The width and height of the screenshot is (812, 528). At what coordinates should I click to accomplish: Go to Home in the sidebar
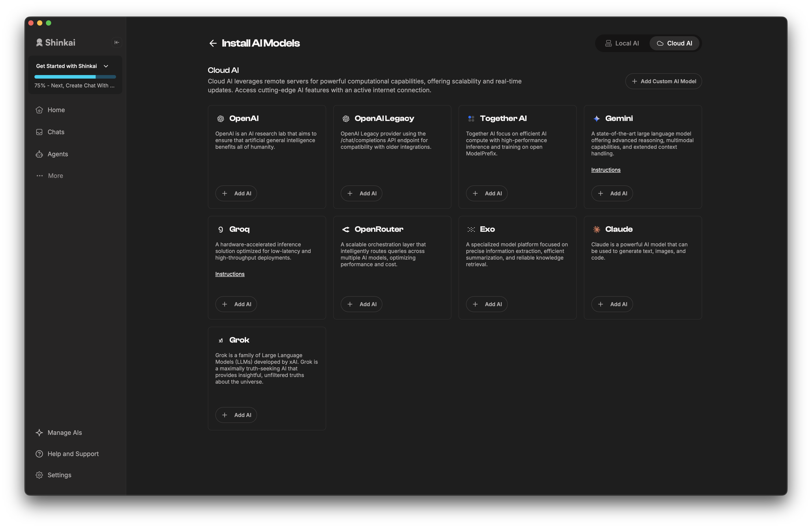pos(56,109)
